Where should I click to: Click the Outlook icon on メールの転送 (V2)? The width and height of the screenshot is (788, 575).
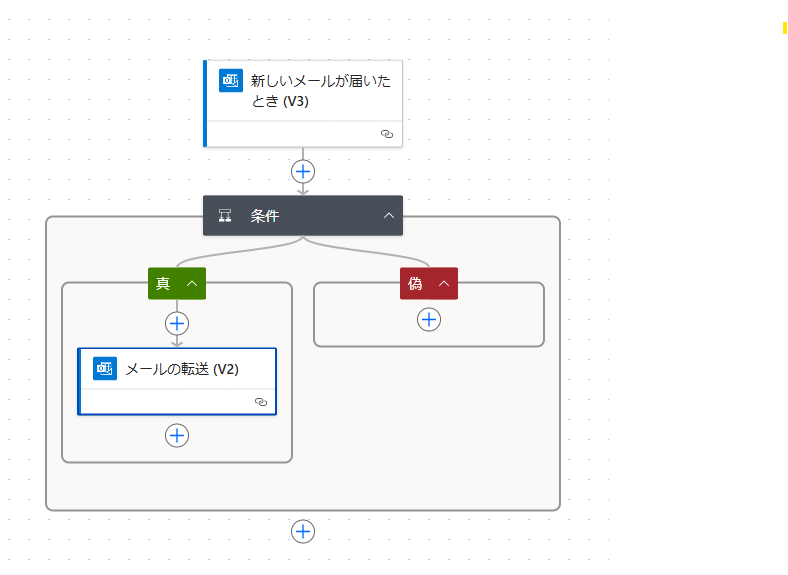coord(105,368)
